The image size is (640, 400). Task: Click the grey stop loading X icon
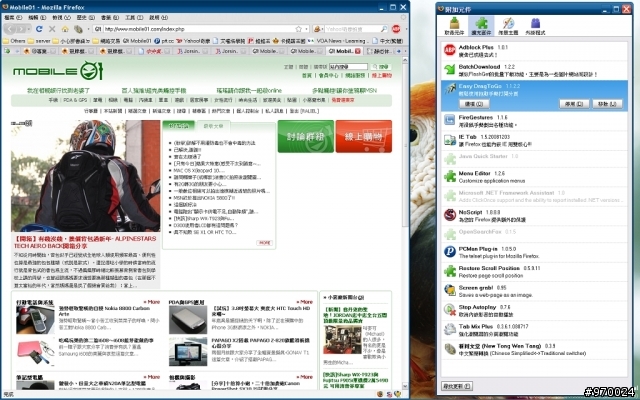point(52,29)
